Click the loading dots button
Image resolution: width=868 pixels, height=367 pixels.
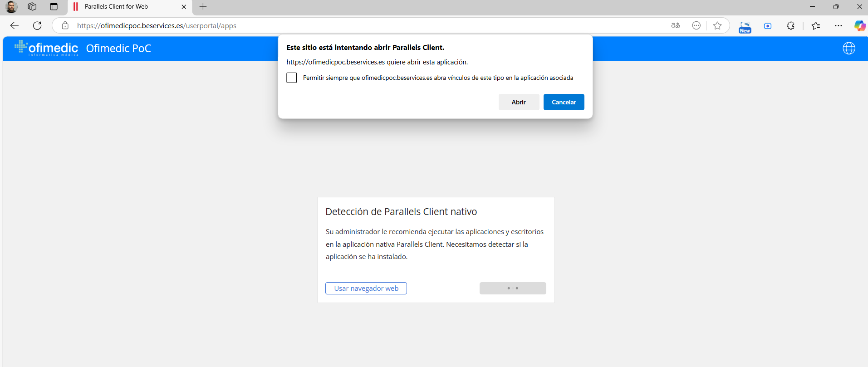click(x=513, y=289)
